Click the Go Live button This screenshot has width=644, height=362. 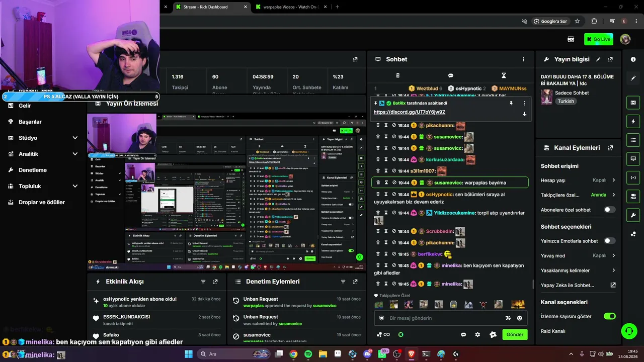599,39
